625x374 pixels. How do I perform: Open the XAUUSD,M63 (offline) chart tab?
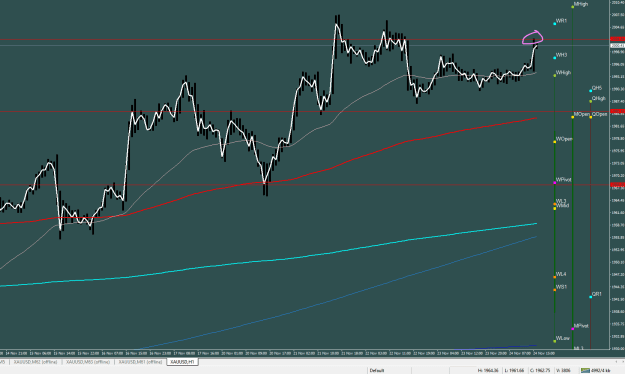click(x=88, y=362)
